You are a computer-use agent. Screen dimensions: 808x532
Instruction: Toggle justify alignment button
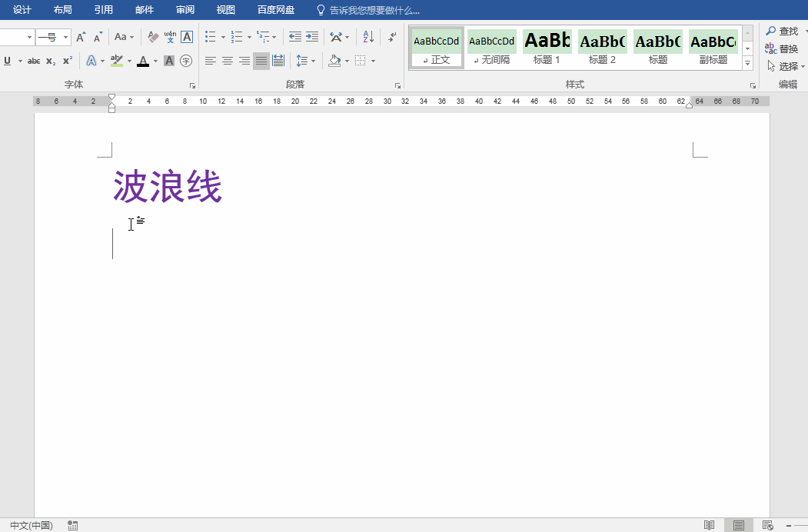(261, 61)
